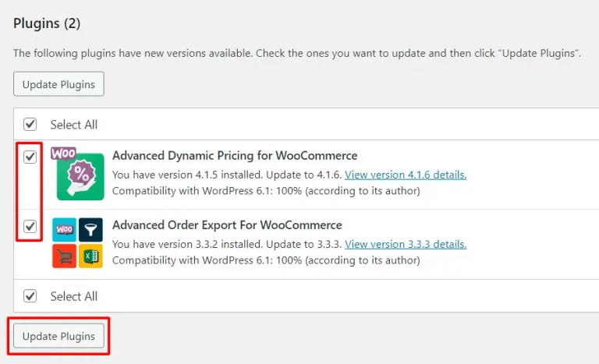Uncheck Advanced Order Export For WooCommerce checkbox
This screenshot has width=599, height=364.
click(30, 226)
